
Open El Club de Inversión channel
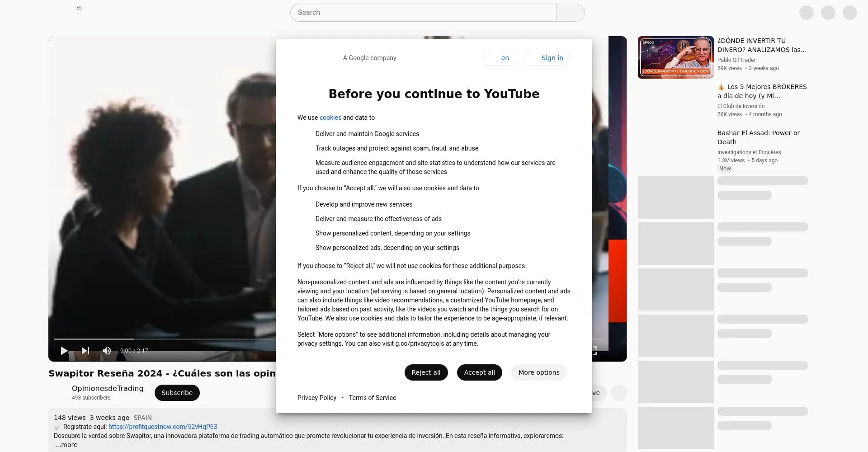[741, 106]
